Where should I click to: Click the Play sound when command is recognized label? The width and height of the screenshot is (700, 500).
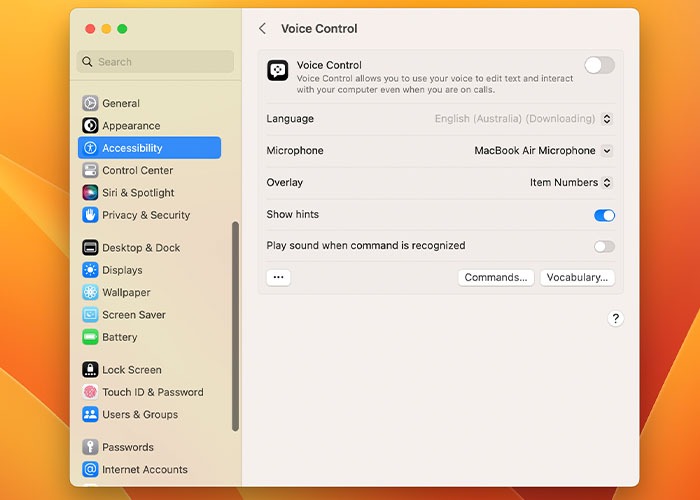coord(366,246)
